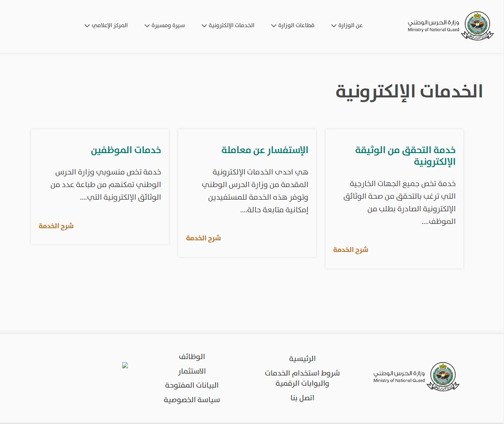Open شرح الخدمة for خدمة التحقق من الوثيقة

click(350, 250)
